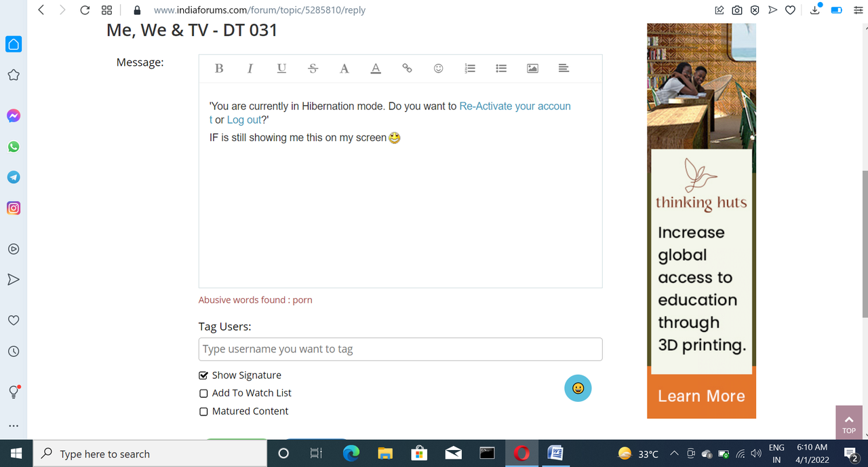Viewport: 868px width, 467px height.
Task: Open Instagram in the sidebar
Action: click(14, 208)
